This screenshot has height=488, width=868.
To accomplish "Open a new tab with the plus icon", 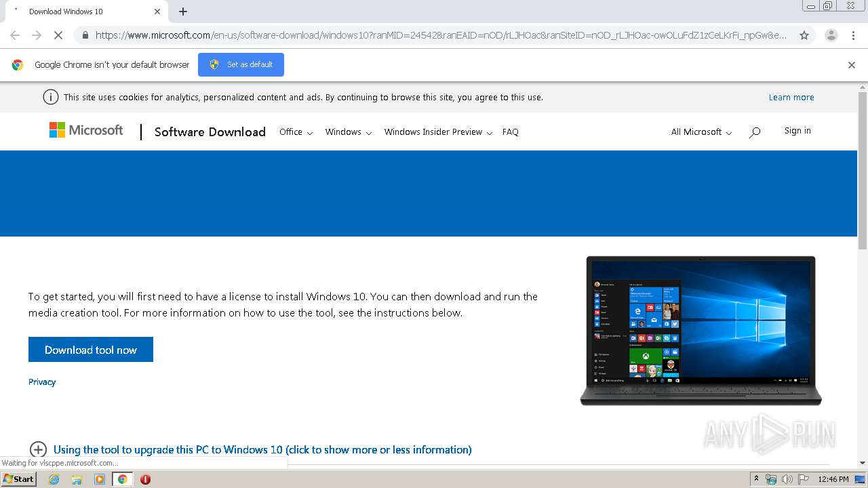I will 183,12.
